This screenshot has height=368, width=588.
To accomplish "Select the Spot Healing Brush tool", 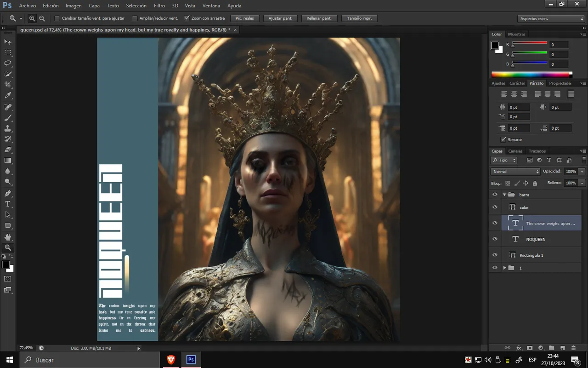I will click(8, 107).
